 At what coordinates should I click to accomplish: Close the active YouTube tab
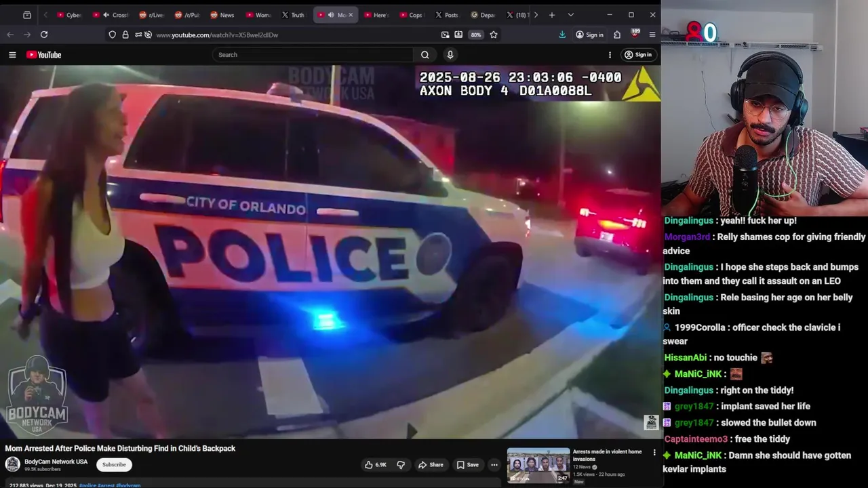click(x=351, y=15)
